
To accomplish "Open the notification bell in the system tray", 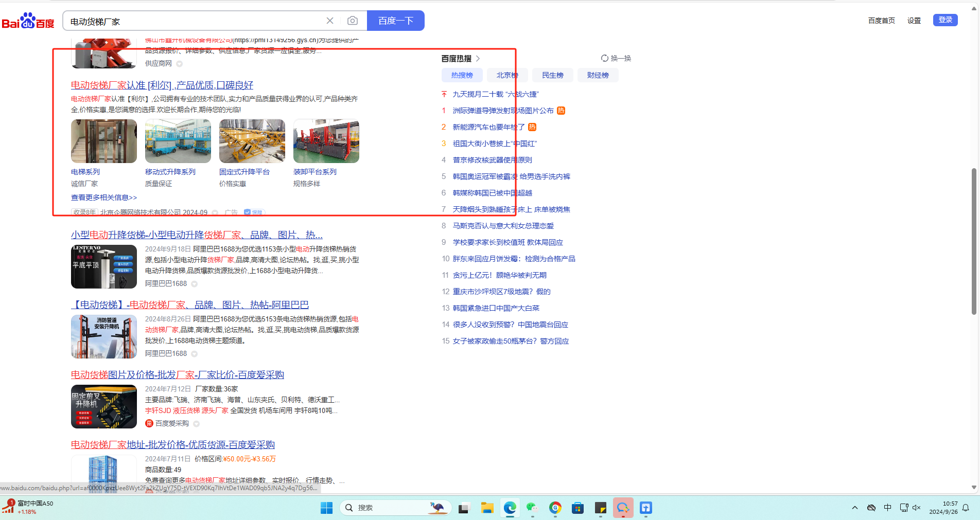I will 966,508.
